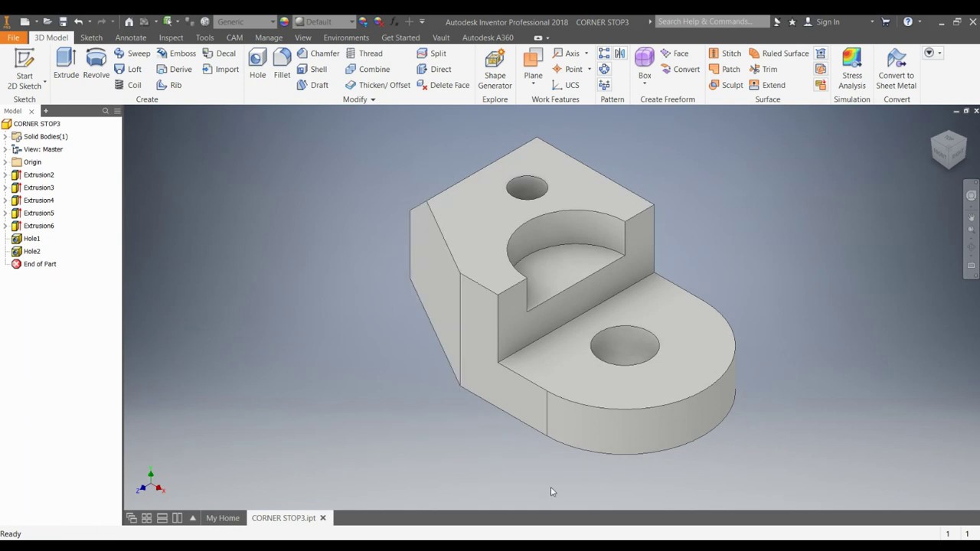980x551 pixels.
Task: Select the Emboss tool
Action: (176, 54)
